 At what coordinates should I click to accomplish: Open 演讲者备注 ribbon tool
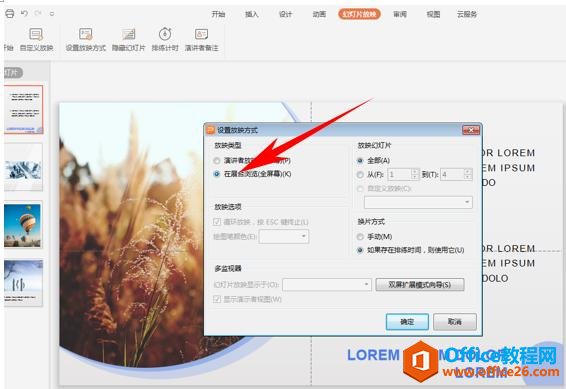click(201, 40)
